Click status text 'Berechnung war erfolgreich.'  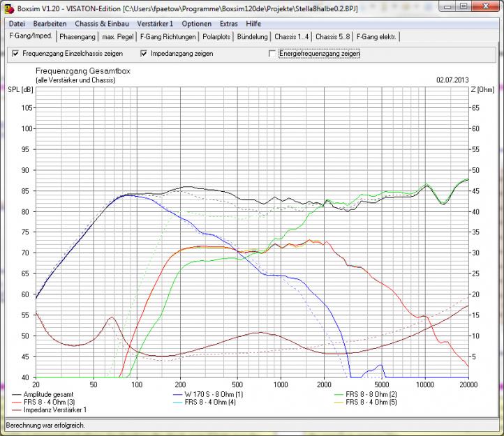[45, 426]
